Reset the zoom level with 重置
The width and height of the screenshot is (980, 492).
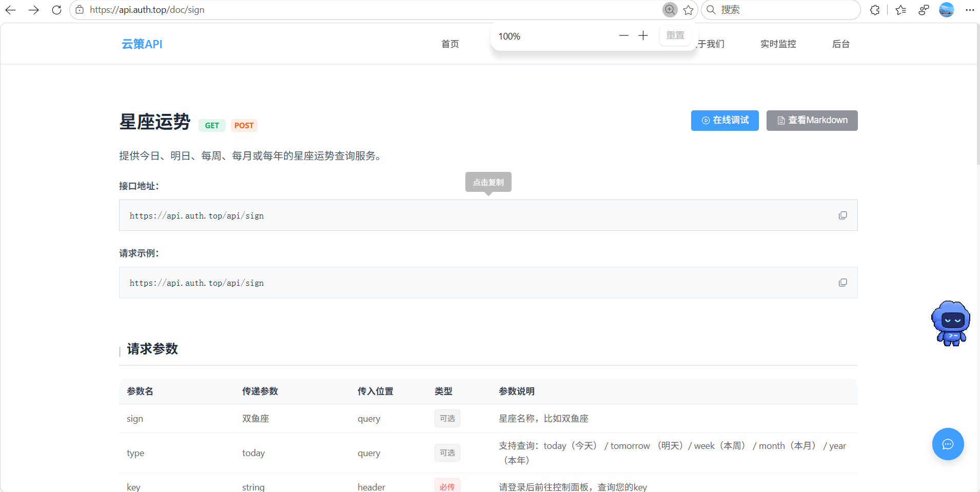(x=675, y=35)
